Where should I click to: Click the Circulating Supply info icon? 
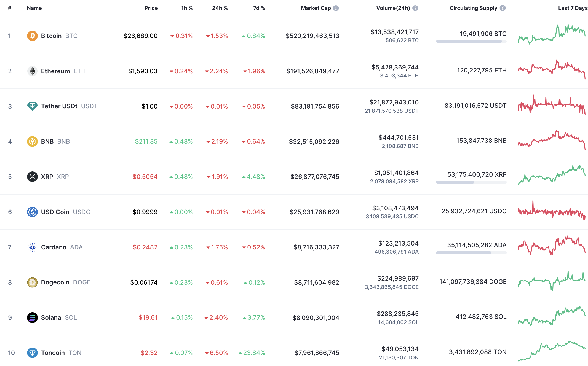[503, 8]
